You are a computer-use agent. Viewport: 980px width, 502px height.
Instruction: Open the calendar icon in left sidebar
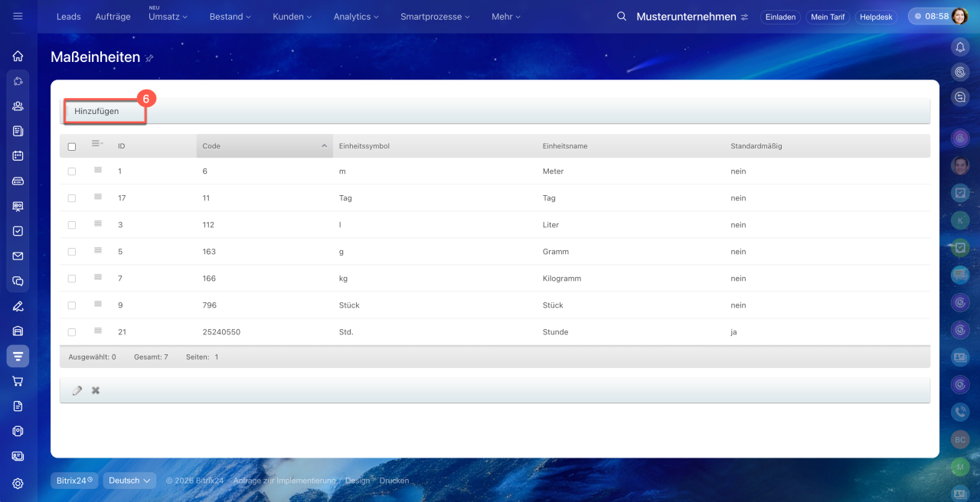tap(18, 156)
